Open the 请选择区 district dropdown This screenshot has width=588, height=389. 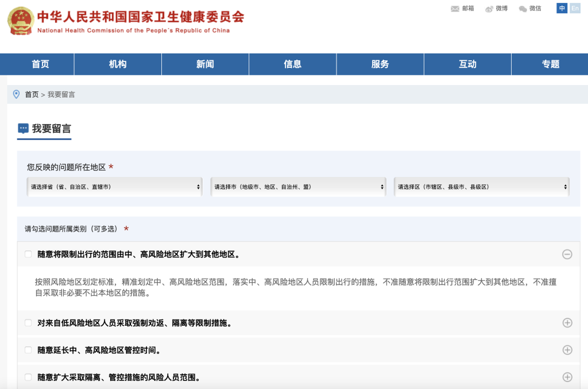click(481, 187)
